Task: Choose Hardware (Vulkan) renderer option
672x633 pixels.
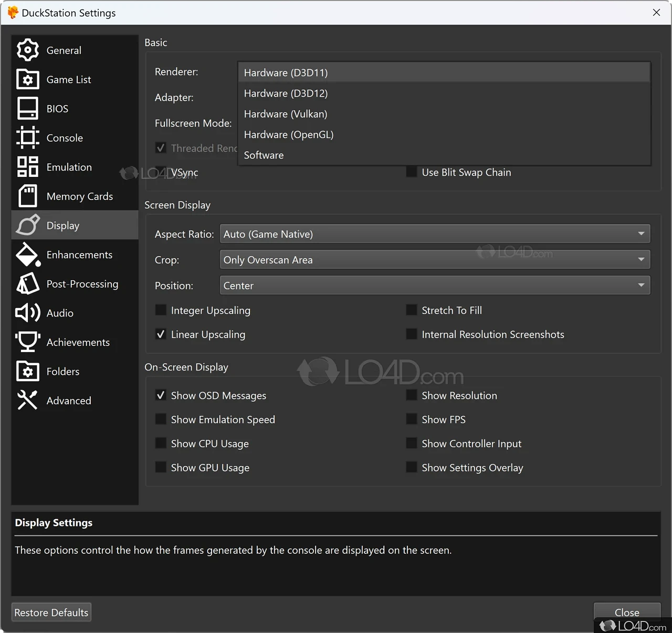Action: point(444,114)
